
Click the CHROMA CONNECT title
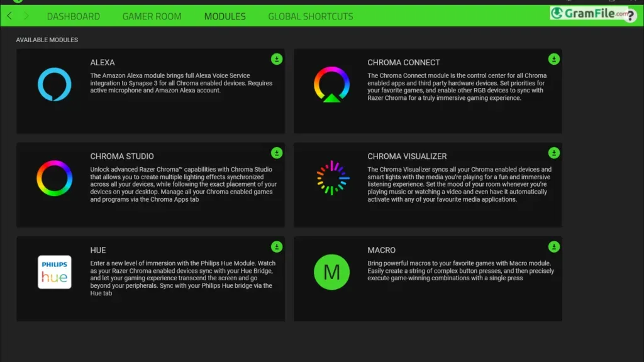click(x=404, y=62)
